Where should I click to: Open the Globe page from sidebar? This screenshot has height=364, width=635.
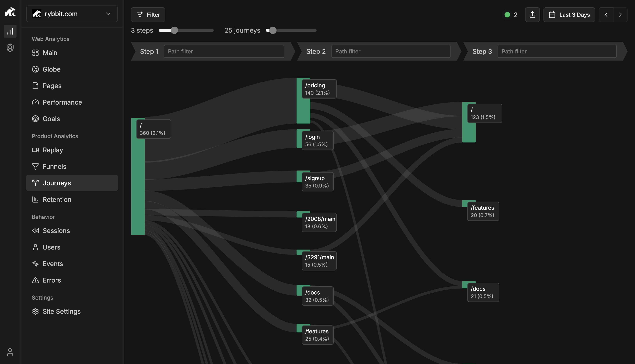(x=51, y=69)
